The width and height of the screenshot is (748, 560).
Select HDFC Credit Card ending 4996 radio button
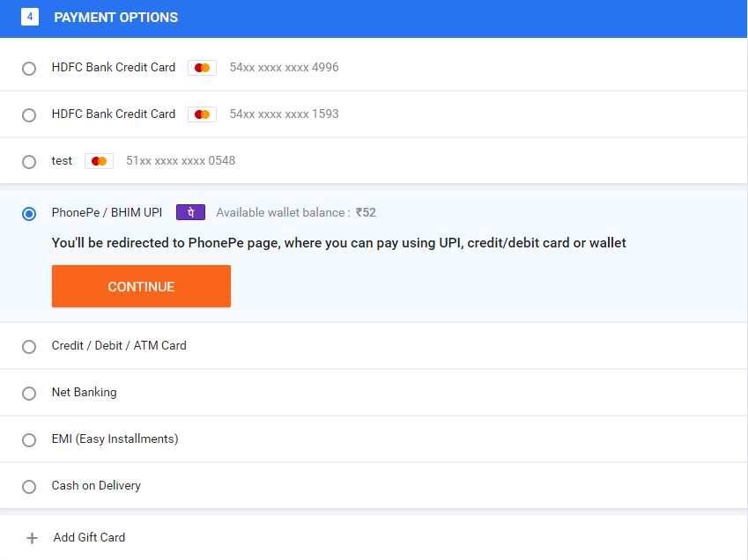point(29,69)
